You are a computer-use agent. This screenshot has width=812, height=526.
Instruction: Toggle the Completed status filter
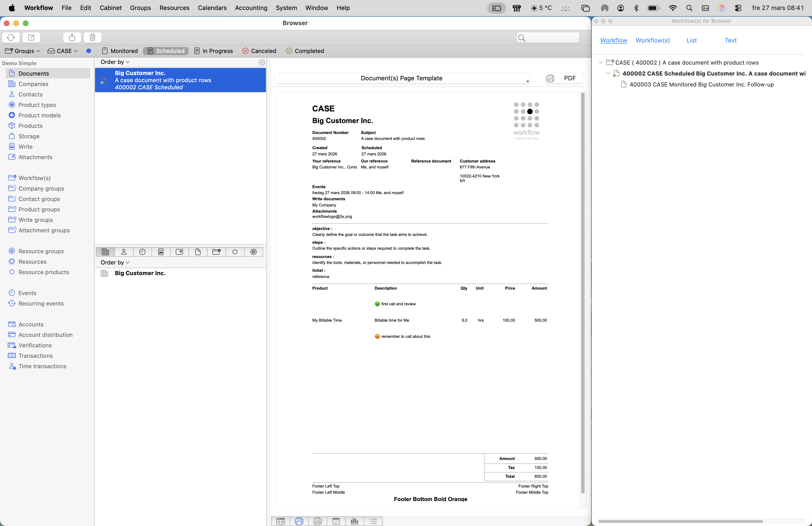pyautogui.click(x=305, y=51)
